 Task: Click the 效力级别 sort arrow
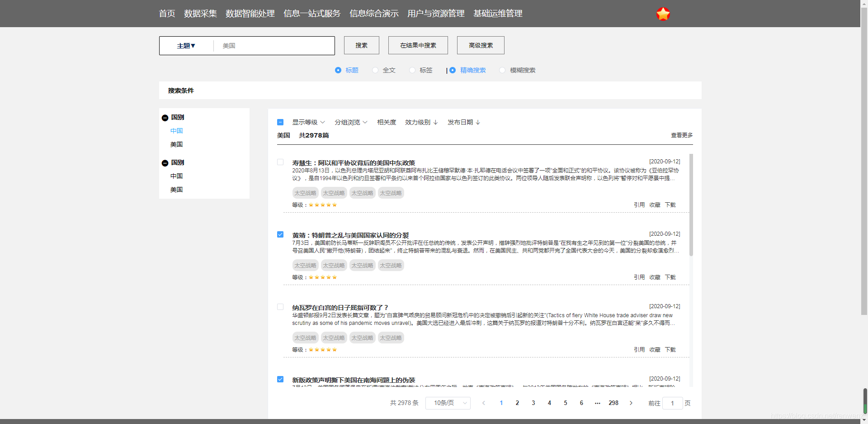pyautogui.click(x=435, y=122)
